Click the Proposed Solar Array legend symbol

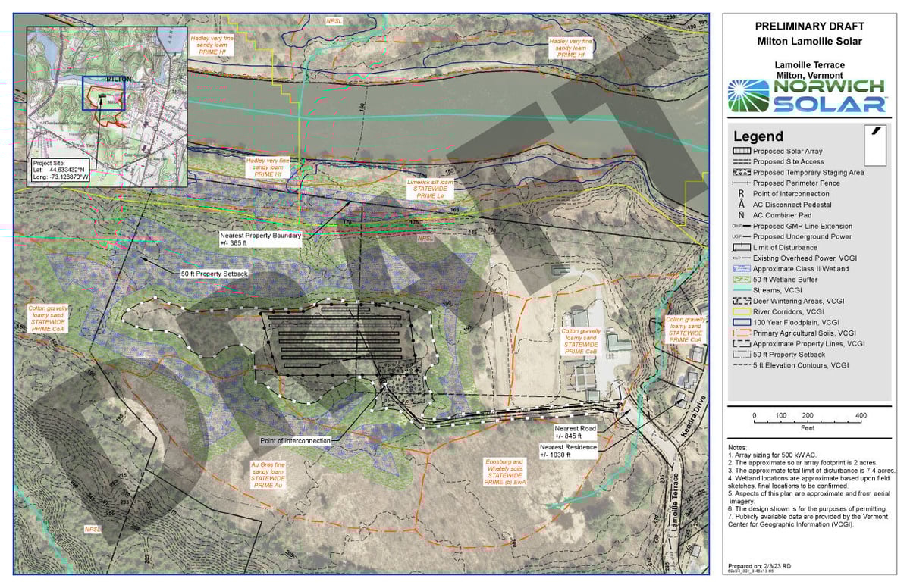[742, 152]
